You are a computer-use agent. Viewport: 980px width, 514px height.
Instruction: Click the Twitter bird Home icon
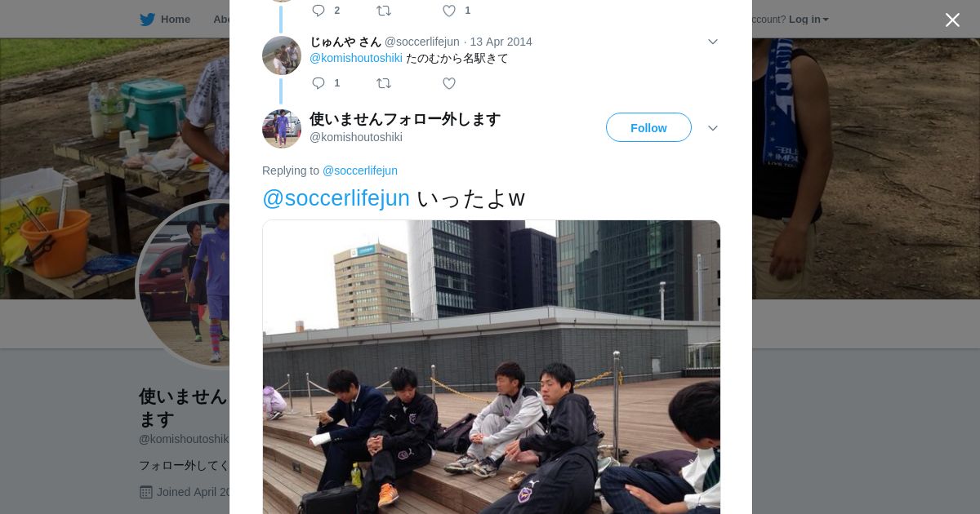click(147, 19)
